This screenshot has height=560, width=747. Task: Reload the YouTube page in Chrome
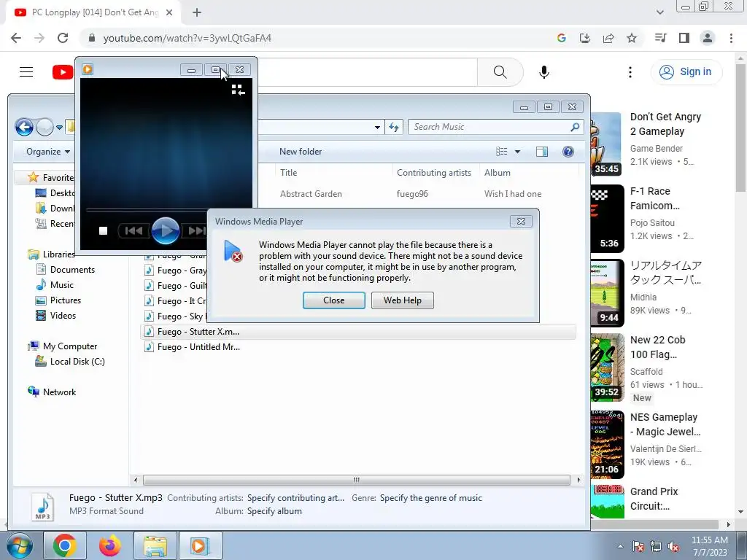(x=63, y=38)
